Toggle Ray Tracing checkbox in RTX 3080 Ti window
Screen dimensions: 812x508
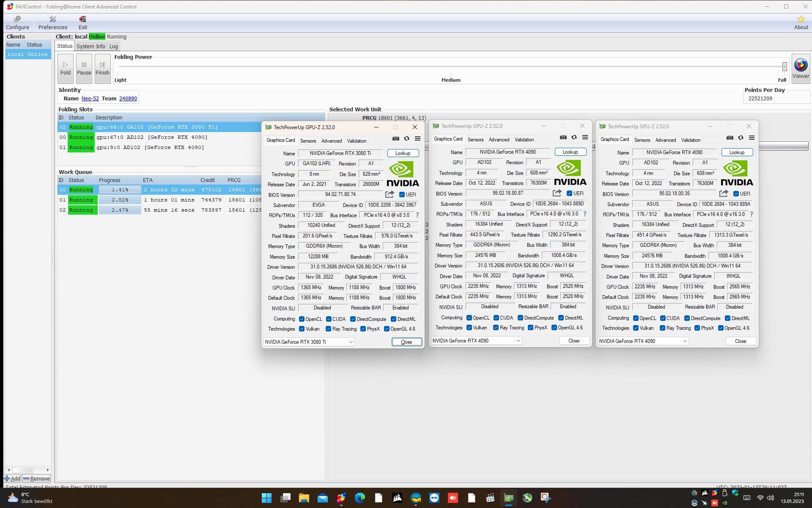pyautogui.click(x=328, y=329)
